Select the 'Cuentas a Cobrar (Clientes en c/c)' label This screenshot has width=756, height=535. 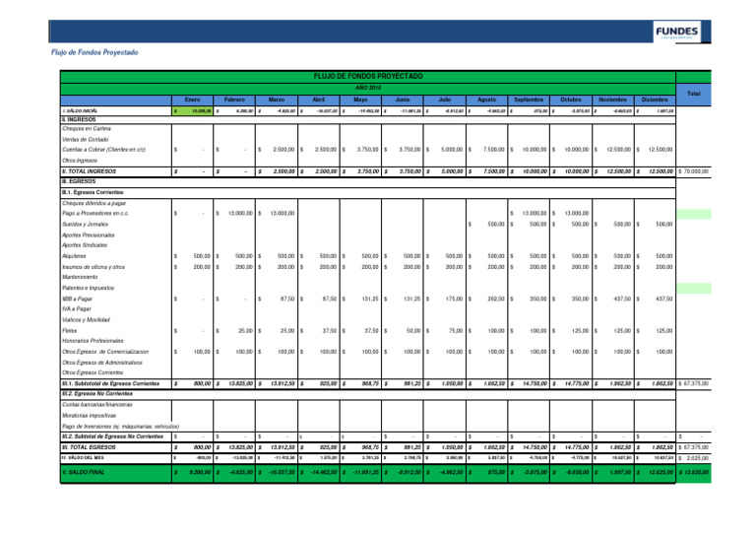(103, 150)
